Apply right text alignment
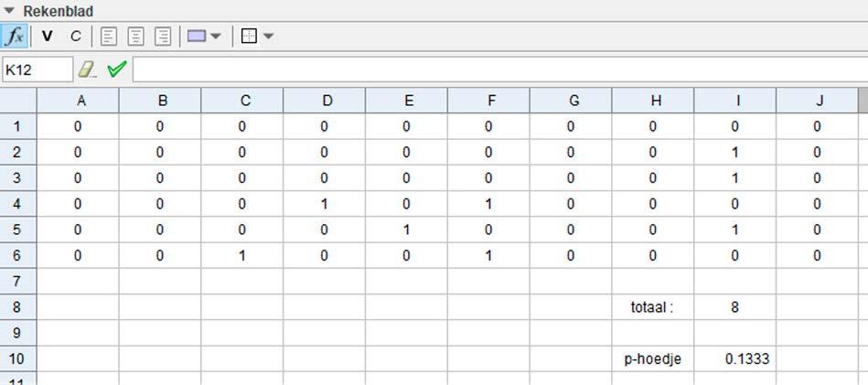The width and height of the screenshot is (868, 385). 163,37
